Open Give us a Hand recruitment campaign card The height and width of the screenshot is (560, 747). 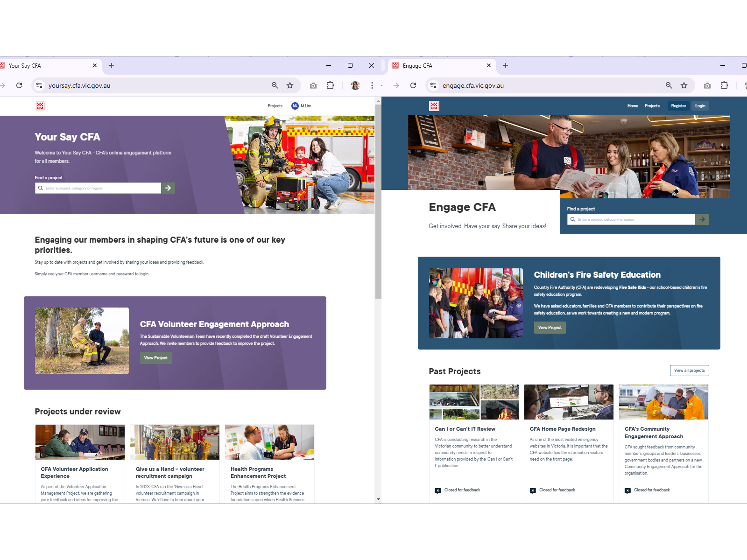pyautogui.click(x=175, y=463)
